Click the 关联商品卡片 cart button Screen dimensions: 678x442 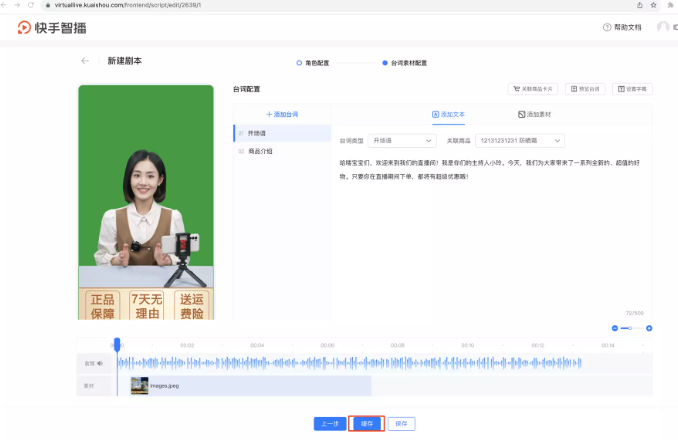533,89
